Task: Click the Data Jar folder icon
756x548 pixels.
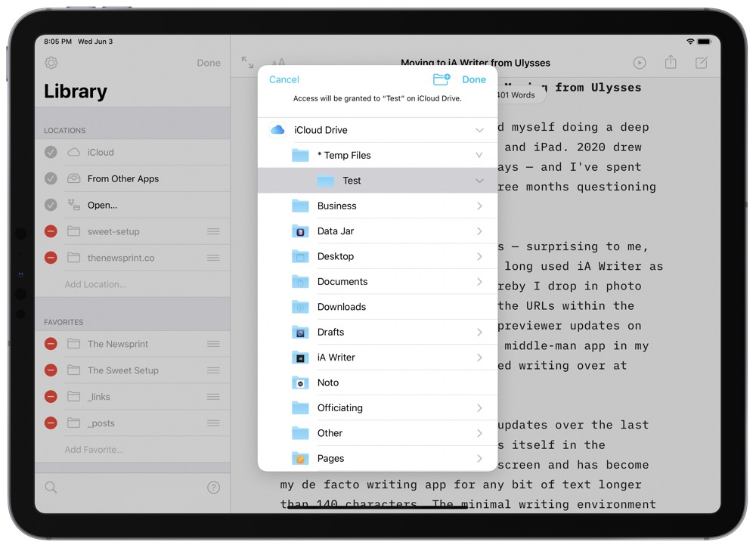Action: [300, 231]
